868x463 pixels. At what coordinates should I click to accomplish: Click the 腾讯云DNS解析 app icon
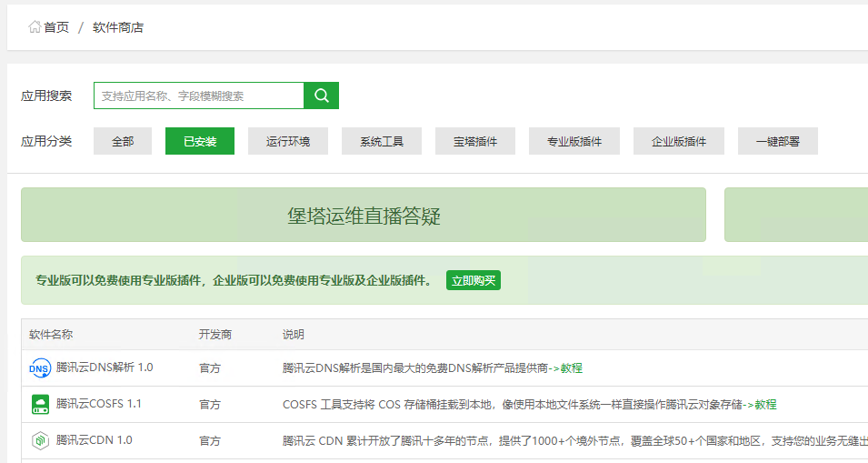(40, 367)
